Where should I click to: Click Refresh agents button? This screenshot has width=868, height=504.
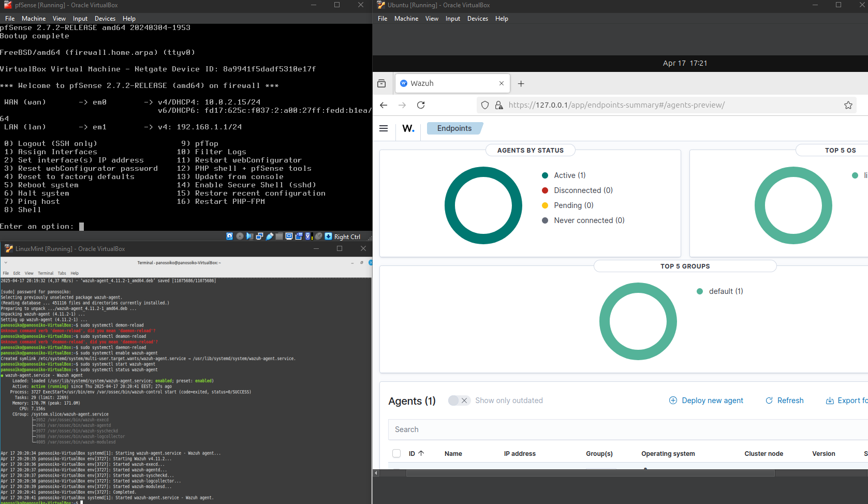[x=785, y=401]
